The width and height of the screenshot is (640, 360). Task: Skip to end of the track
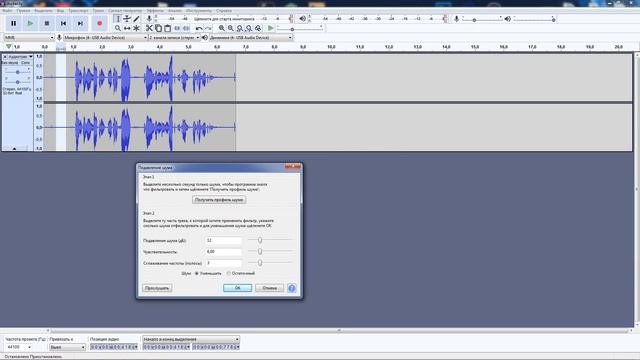[x=80, y=23]
